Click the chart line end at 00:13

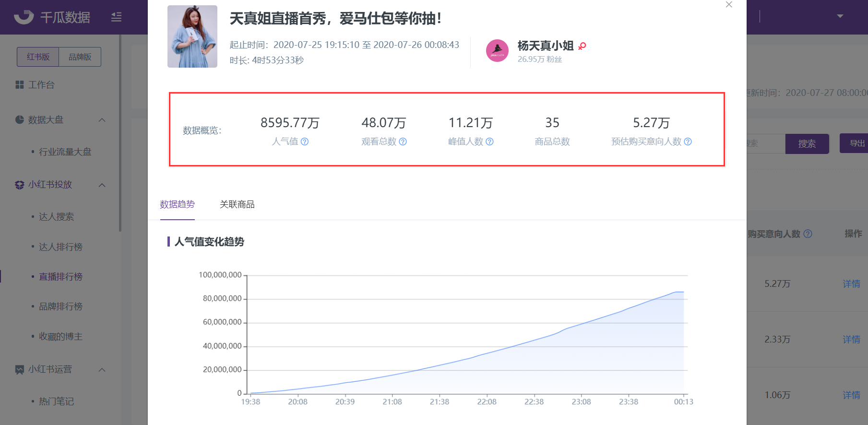683,292
